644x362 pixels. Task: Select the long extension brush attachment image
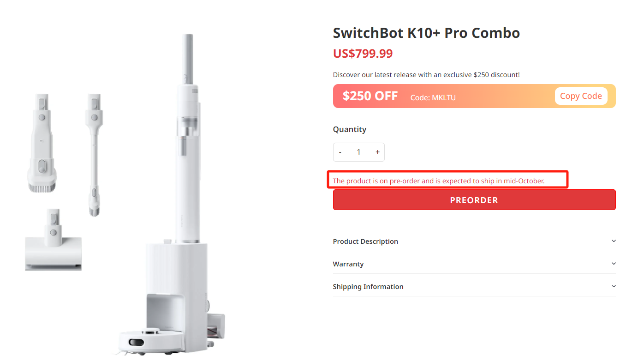point(94,155)
